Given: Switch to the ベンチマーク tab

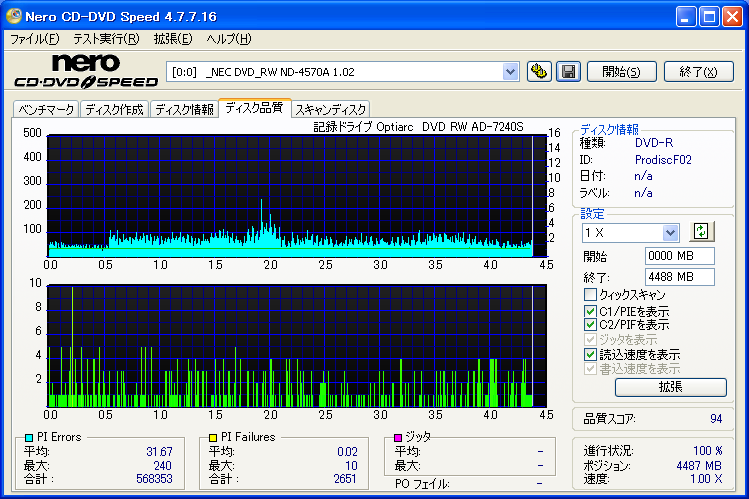Looking at the screenshot, I should [46, 109].
